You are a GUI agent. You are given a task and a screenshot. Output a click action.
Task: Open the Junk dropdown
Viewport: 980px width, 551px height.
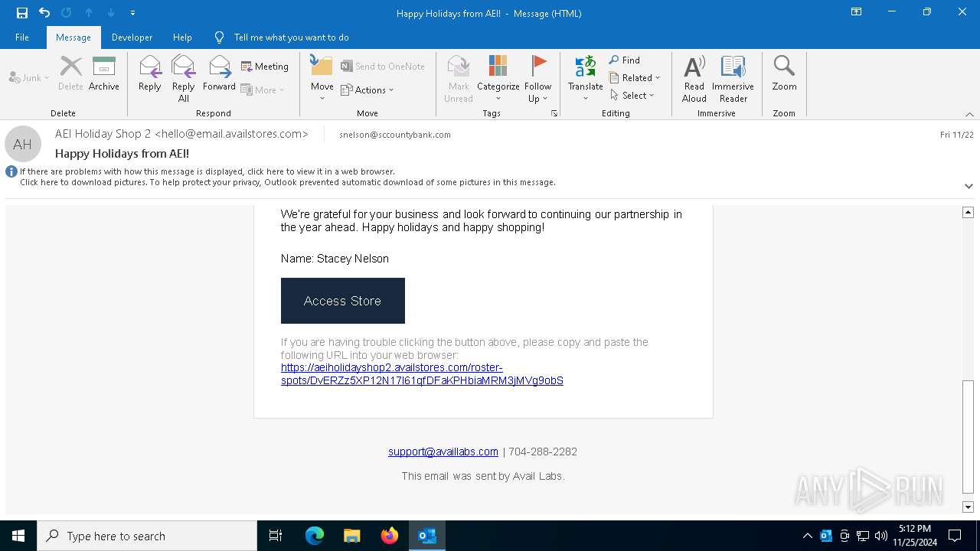(x=29, y=77)
